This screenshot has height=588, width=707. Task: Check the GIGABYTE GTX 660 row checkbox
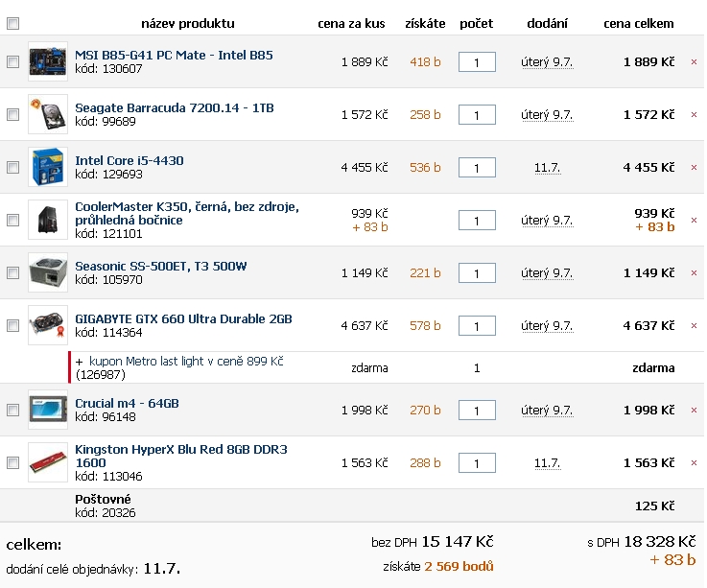click(x=13, y=325)
